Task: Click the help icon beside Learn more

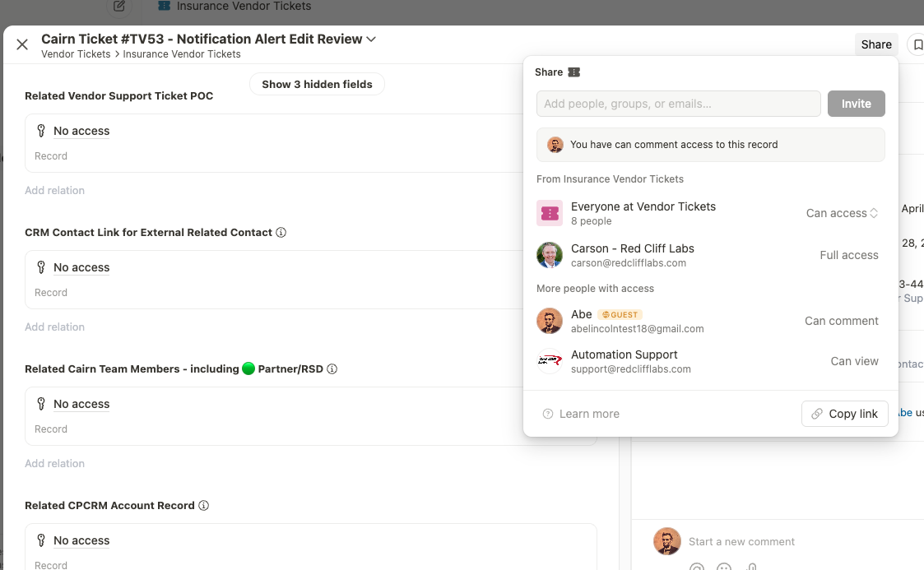Action: pyautogui.click(x=548, y=414)
